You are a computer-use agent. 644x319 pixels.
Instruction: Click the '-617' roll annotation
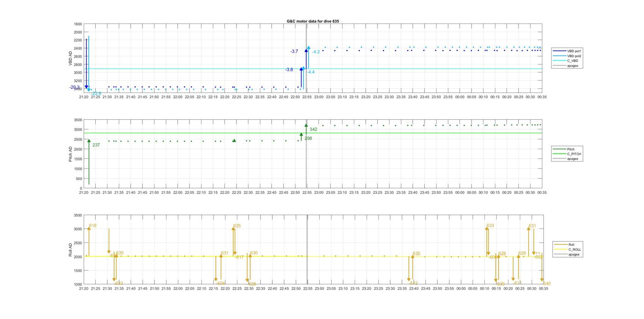tap(239, 257)
